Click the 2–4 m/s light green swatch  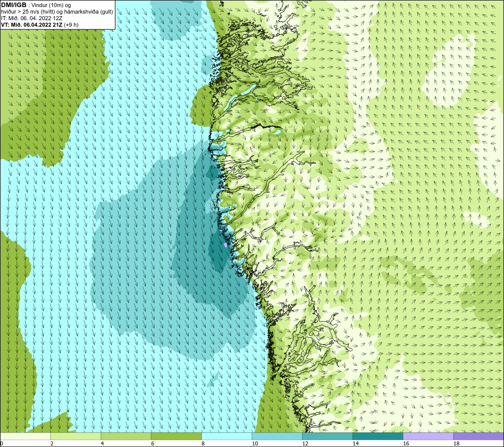point(76,436)
